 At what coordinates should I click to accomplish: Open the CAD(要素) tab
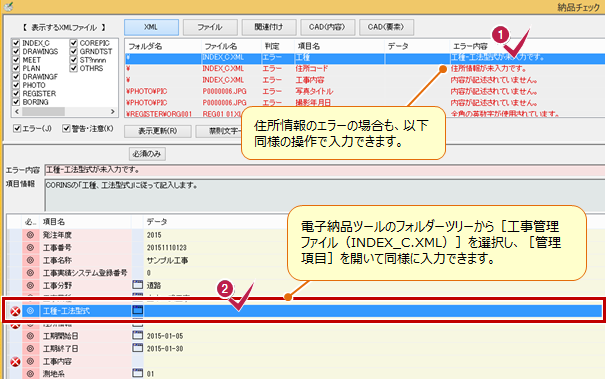(386, 27)
